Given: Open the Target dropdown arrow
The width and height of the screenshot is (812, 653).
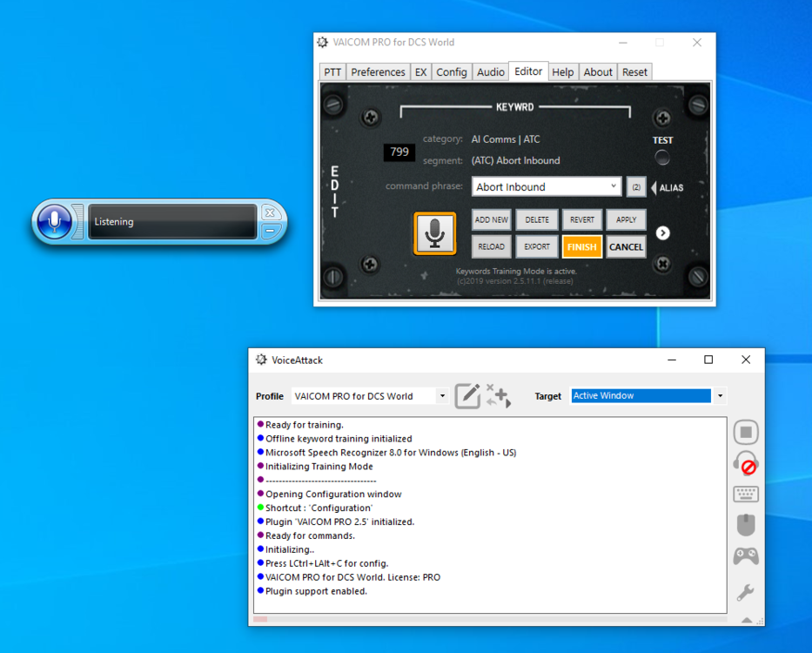Looking at the screenshot, I should pyautogui.click(x=720, y=396).
